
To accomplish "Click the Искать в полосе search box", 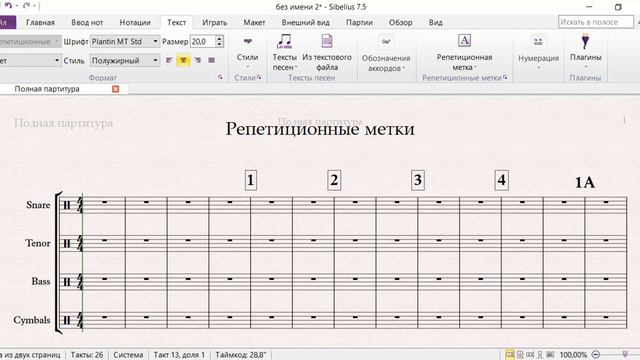I will coord(595,22).
